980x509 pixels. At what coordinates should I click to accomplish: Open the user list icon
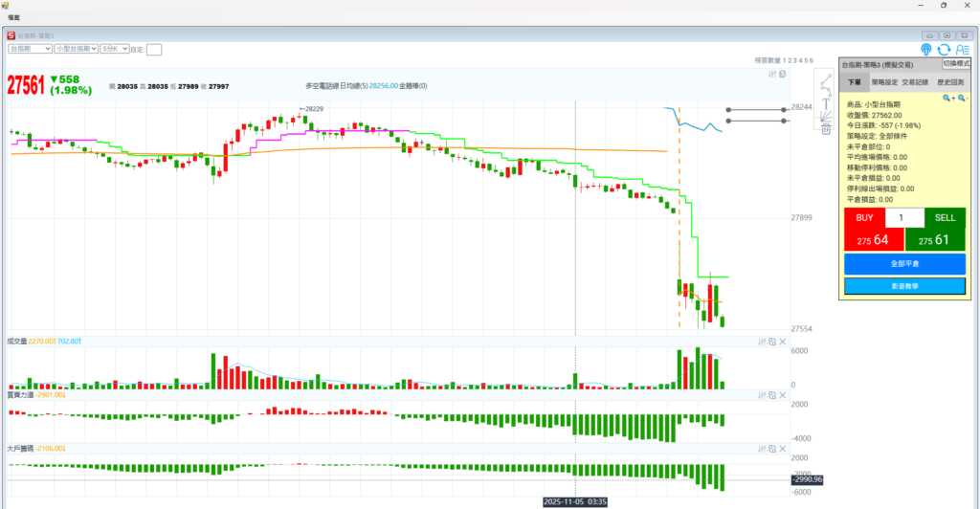(961, 50)
